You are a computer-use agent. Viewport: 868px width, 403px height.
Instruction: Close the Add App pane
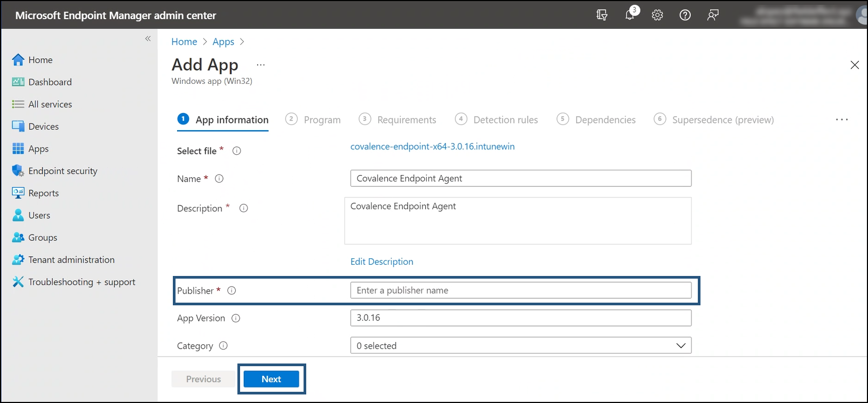tap(855, 65)
